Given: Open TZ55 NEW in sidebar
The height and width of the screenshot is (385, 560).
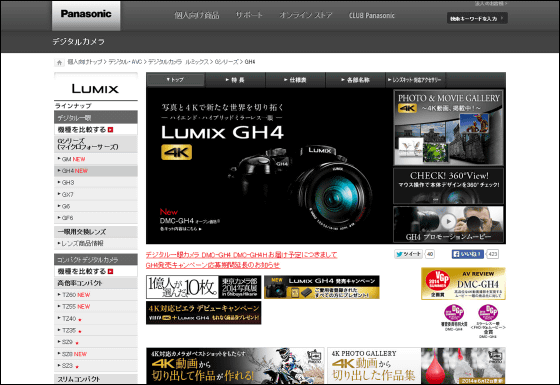Looking at the screenshot, I should 95,306.
